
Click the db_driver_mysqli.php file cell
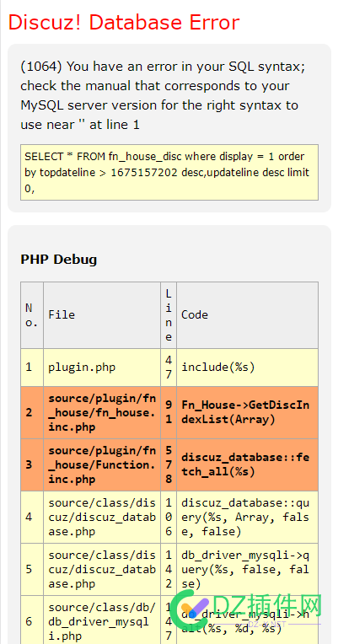[102, 621]
